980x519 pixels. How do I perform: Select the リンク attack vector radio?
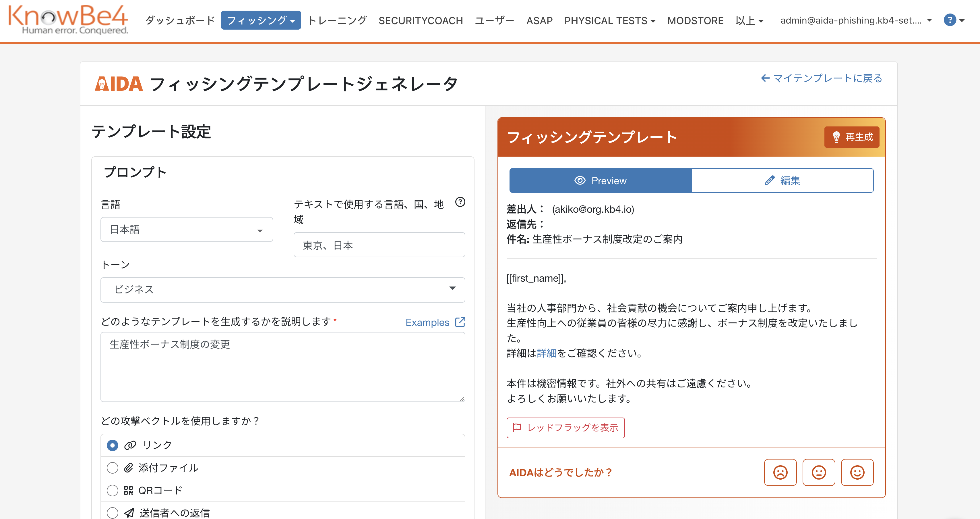pyautogui.click(x=113, y=445)
